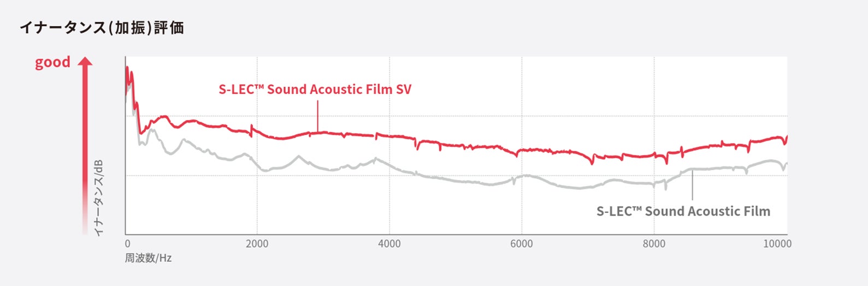
Task: Click the x-axis tick label 4000
Action: coord(389,244)
